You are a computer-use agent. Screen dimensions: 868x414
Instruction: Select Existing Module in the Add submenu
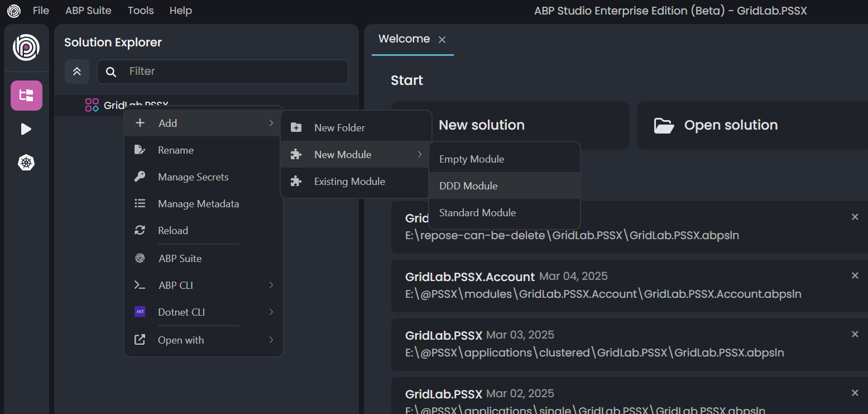pyautogui.click(x=356, y=181)
